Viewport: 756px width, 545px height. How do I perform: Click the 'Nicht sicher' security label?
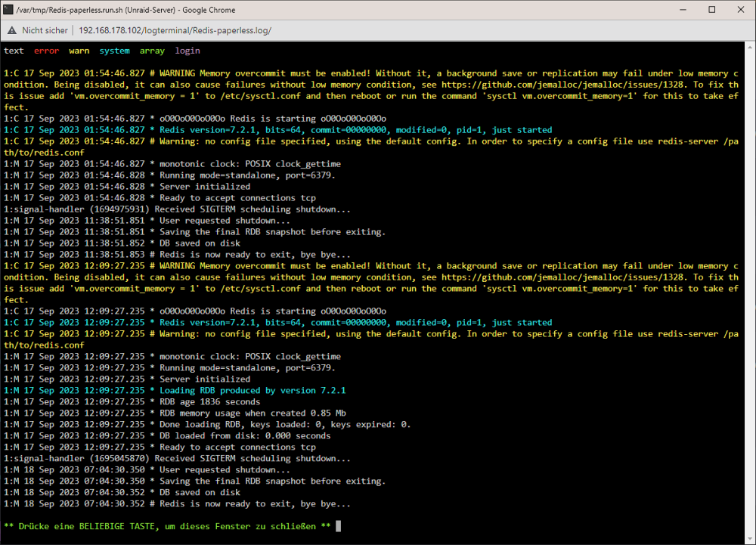(45, 30)
